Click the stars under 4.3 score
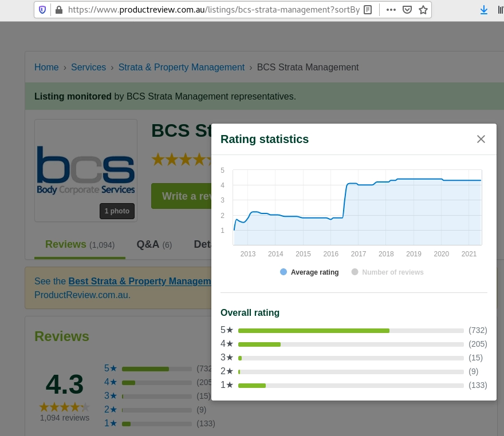This screenshot has width=504, height=436. pos(65,407)
